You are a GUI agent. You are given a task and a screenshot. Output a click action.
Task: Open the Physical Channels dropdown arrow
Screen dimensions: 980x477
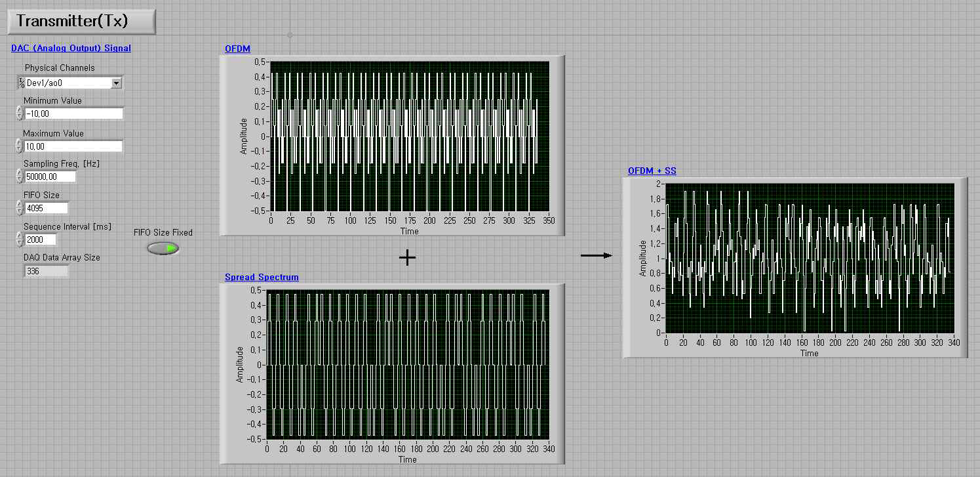pyautogui.click(x=116, y=83)
